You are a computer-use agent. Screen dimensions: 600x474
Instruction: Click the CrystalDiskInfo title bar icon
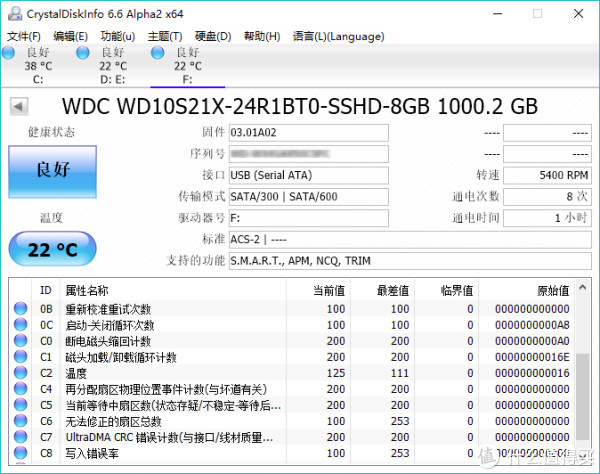click(x=15, y=13)
